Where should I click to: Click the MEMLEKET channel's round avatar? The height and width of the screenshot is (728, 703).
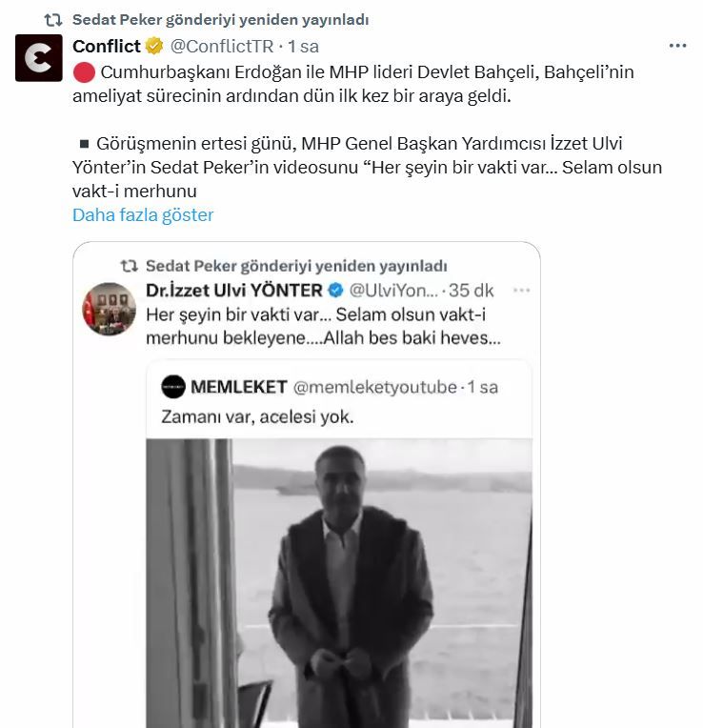click(x=172, y=386)
